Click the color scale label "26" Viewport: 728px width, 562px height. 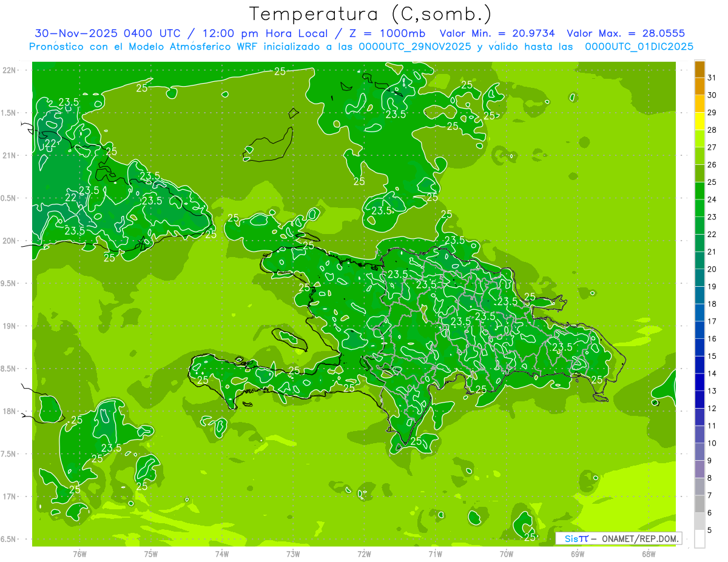pos(712,165)
